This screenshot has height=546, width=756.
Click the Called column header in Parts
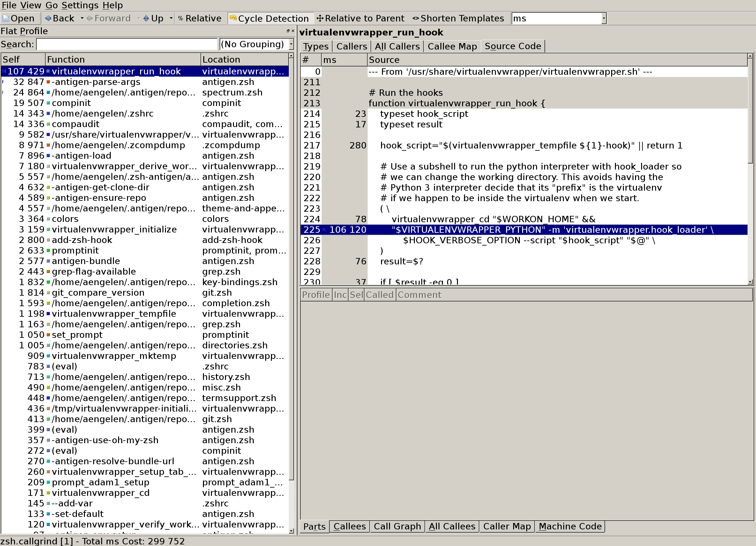tap(380, 295)
